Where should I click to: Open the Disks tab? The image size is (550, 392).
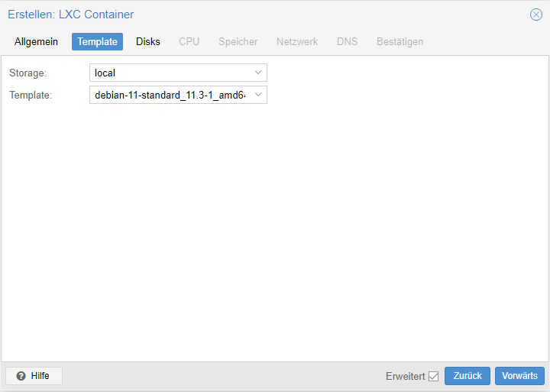[x=148, y=41]
